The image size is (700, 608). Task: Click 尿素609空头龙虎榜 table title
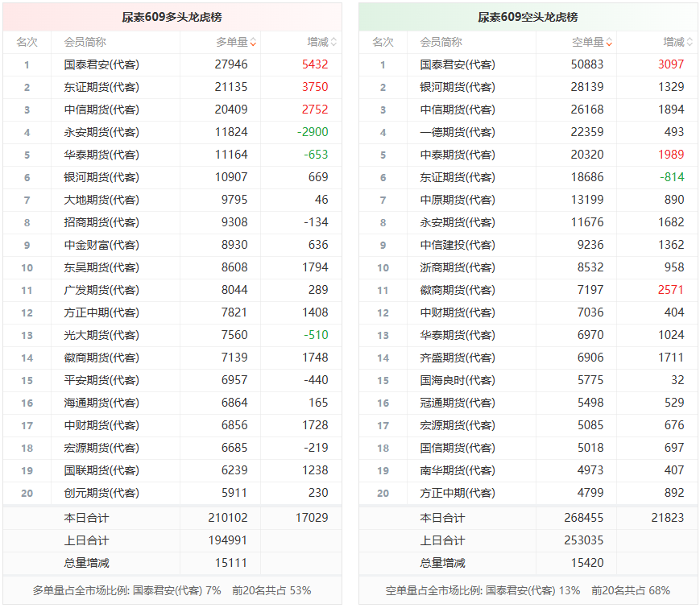pyautogui.click(x=528, y=17)
